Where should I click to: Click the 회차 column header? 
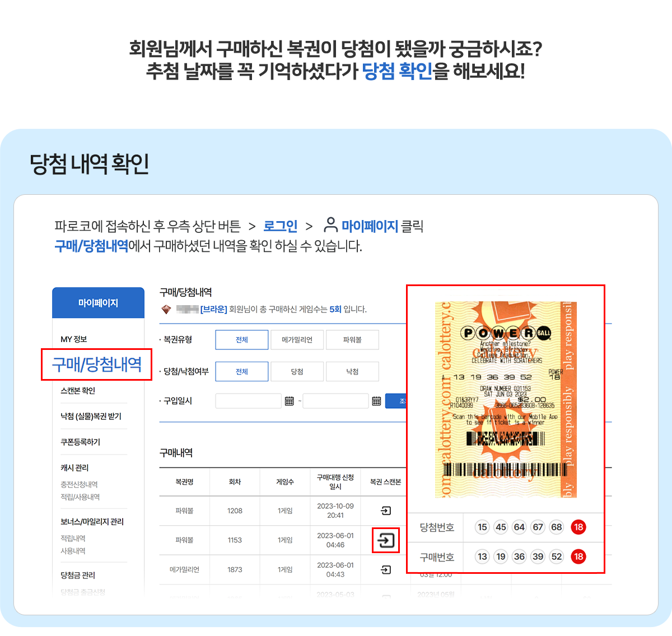click(235, 482)
